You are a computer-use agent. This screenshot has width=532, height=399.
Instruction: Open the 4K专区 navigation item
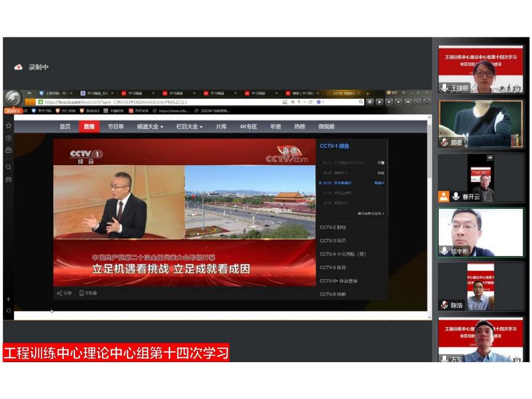pyautogui.click(x=248, y=126)
